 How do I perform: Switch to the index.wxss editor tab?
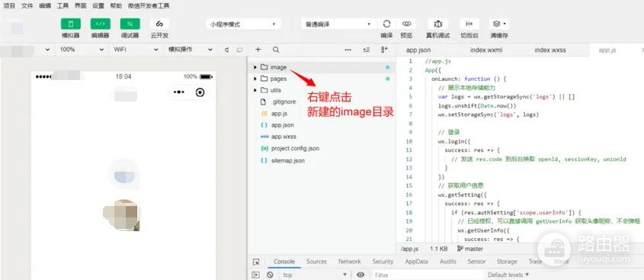click(x=550, y=50)
